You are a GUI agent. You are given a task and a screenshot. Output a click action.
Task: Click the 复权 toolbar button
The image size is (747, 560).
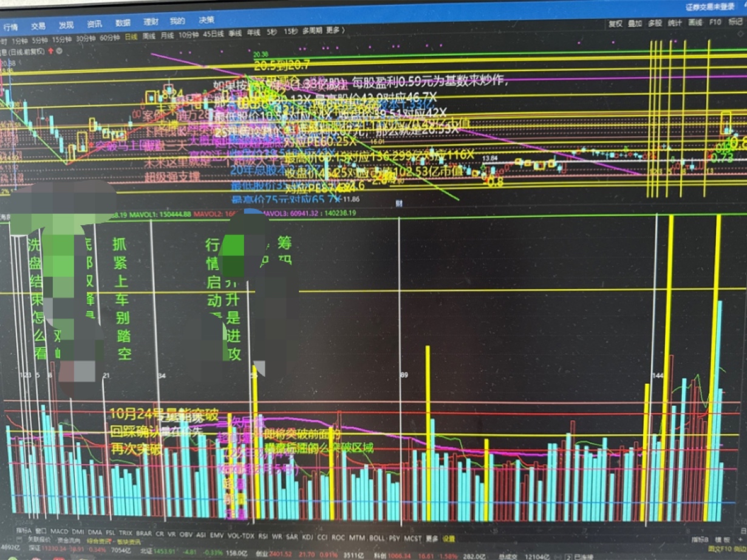pyautogui.click(x=615, y=24)
